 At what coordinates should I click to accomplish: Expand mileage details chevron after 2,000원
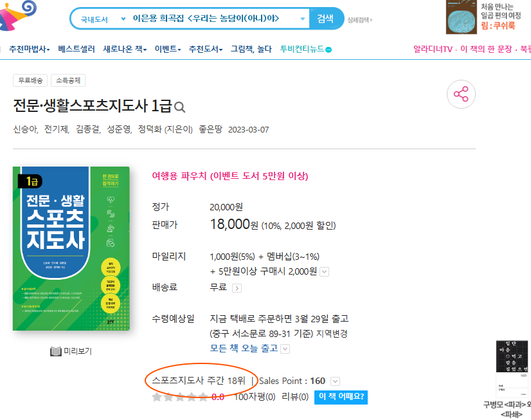324,271
